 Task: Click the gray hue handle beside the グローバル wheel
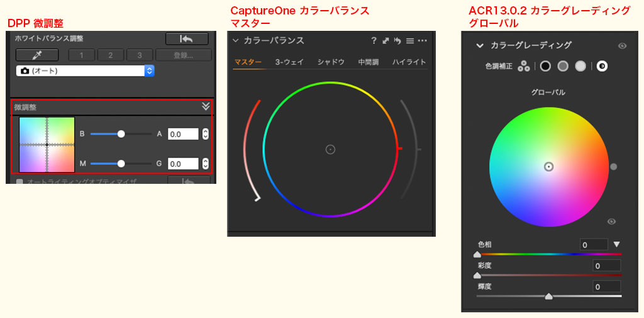coord(614,167)
